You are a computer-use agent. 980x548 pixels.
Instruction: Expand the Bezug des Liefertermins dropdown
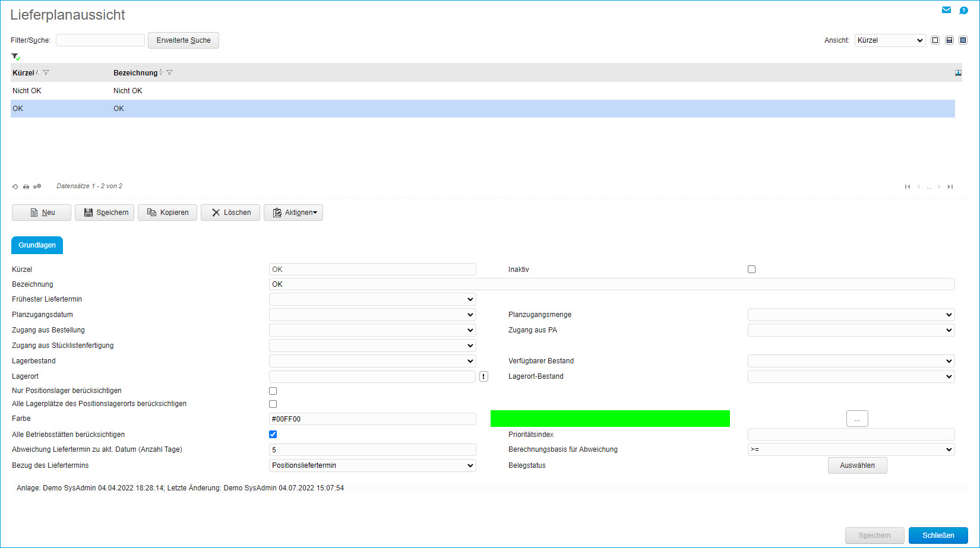point(372,465)
